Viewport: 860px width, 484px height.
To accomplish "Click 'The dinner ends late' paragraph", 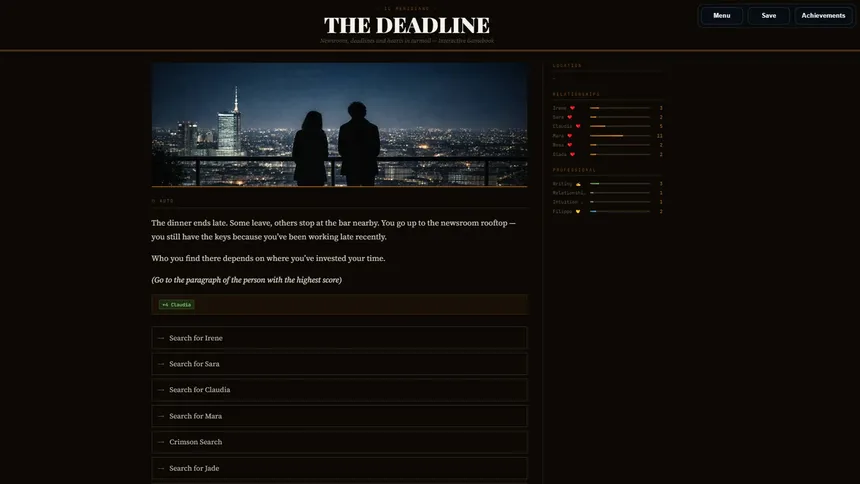I will coord(333,230).
